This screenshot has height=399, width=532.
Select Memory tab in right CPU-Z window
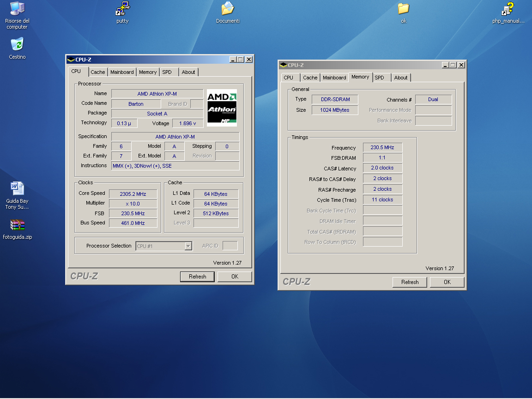(360, 77)
